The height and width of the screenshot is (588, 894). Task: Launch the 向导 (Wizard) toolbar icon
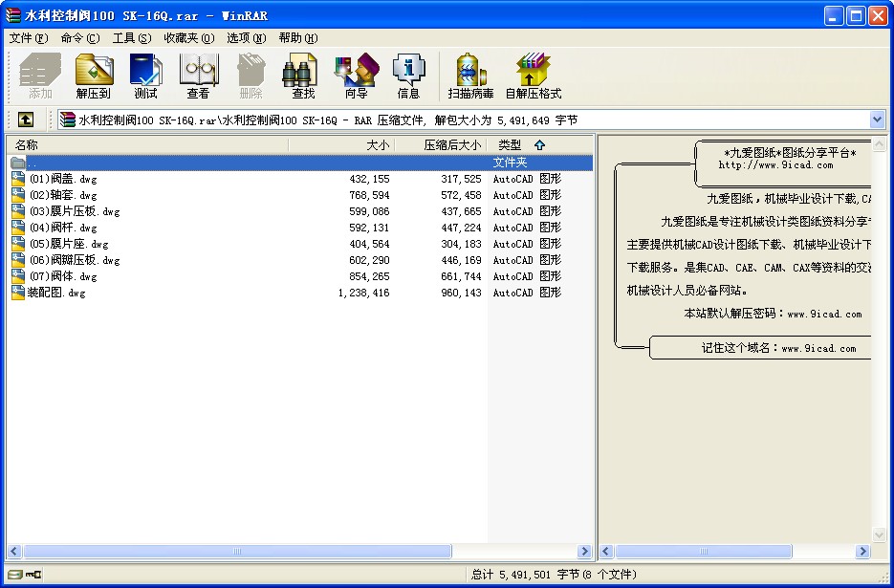pyautogui.click(x=356, y=76)
